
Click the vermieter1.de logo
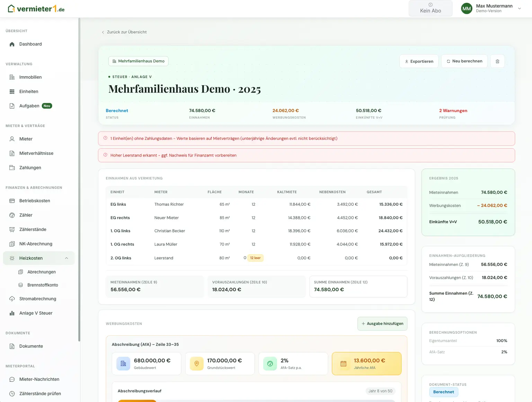click(36, 9)
